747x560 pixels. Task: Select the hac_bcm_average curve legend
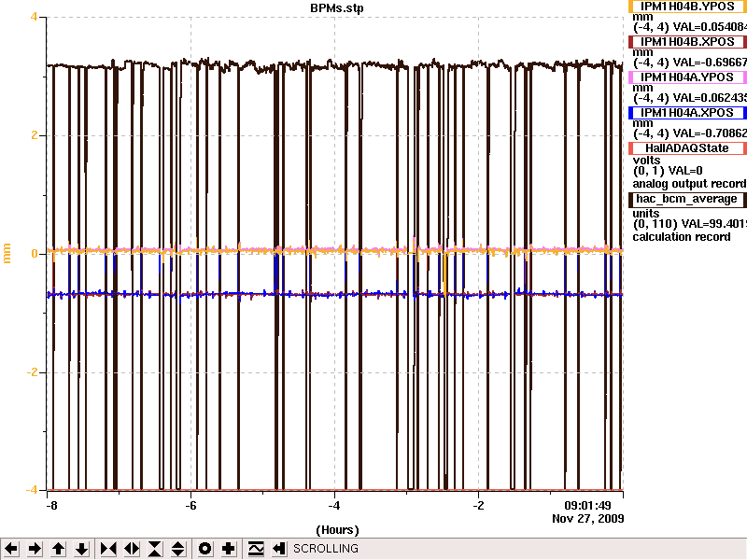[x=687, y=199]
